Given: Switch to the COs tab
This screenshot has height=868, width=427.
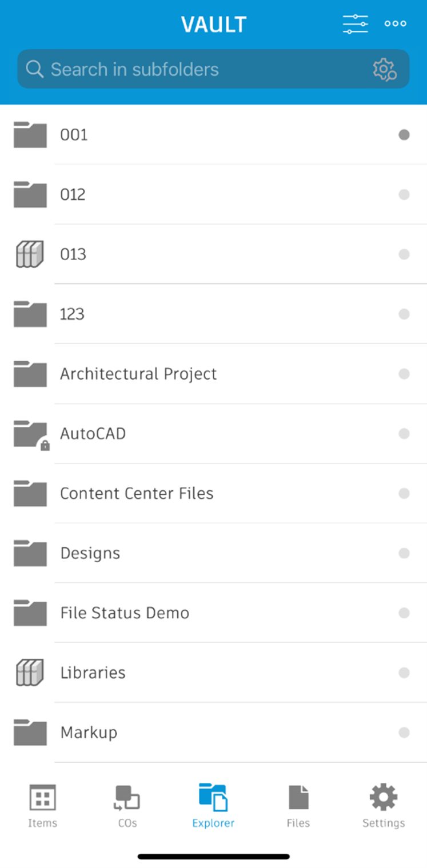Looking at the screenshot, I should pos(127,806).
